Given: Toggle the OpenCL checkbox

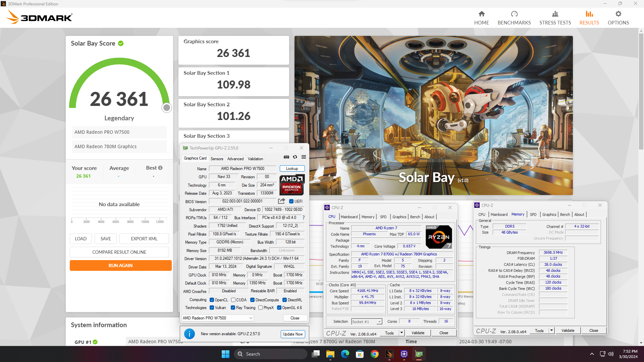Looking at the screenshot, I should [212, 300].
